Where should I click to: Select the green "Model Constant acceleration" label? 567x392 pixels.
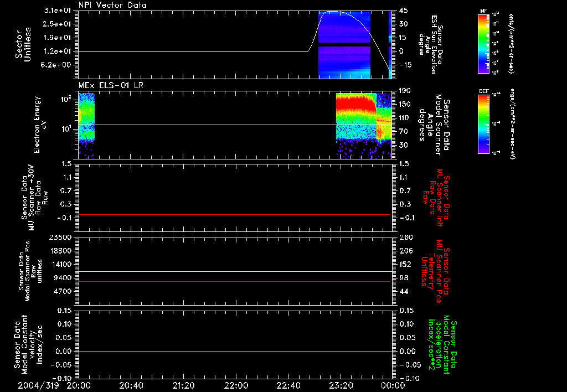pos(442,345)
